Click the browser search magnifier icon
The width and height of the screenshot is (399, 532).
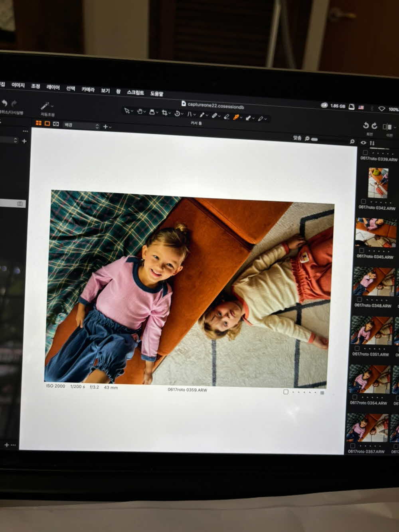click(352, 141)
